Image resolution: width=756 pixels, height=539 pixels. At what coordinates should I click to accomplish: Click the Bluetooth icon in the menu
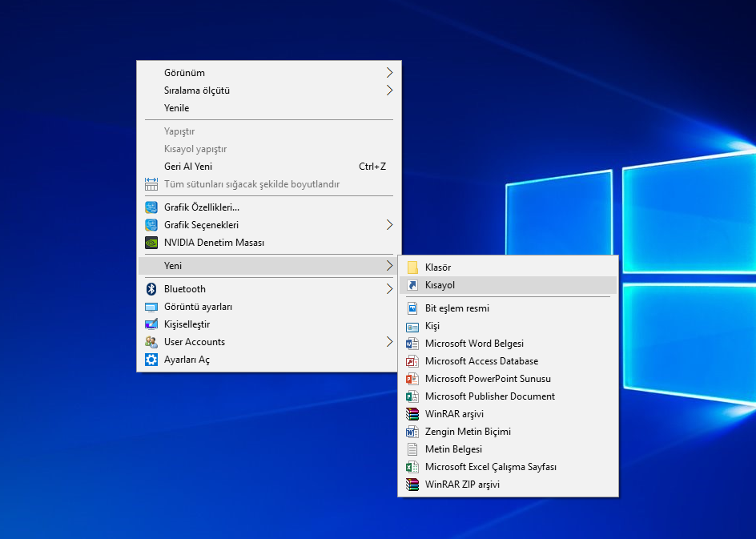(151, 289)
